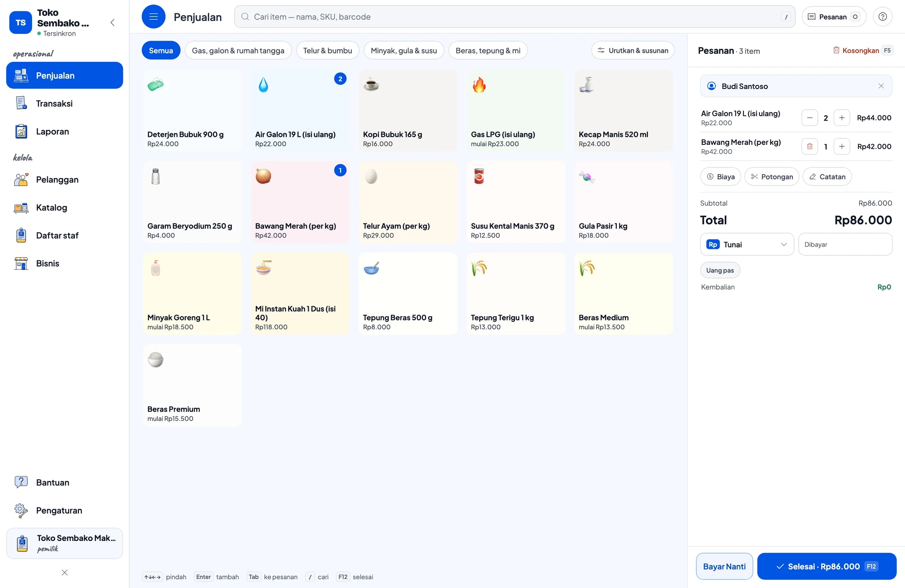Expand the Toko Sembako owner account card
Image resolution: width=905 pixels, height=588 pixels.
[x=64, y=543]
